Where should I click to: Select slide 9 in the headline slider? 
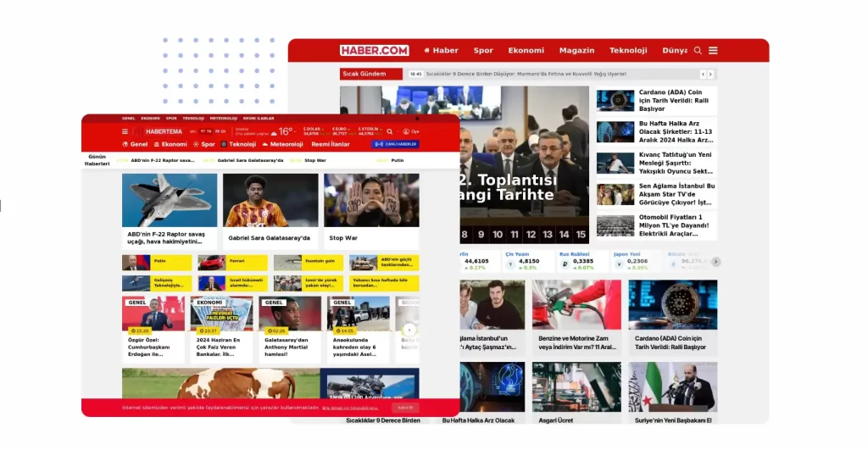[x=481, y=235]
